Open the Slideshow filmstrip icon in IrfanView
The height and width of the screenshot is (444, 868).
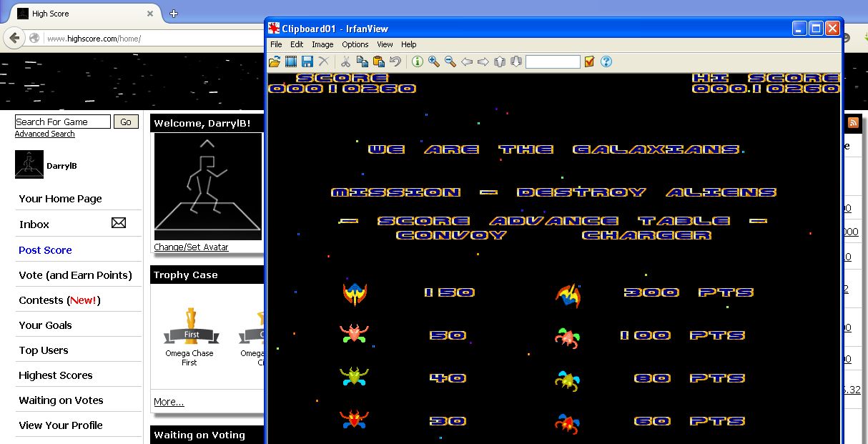pos(291,62)
